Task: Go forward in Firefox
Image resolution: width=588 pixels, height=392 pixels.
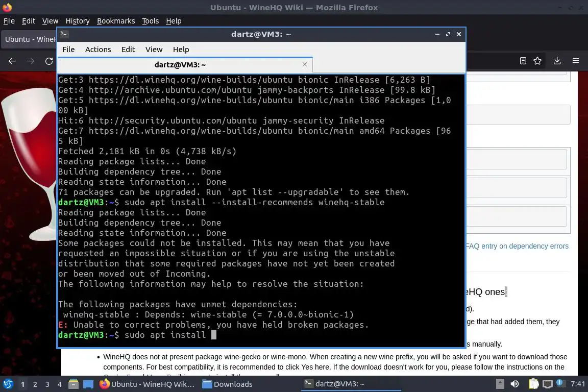Action: 31,61
